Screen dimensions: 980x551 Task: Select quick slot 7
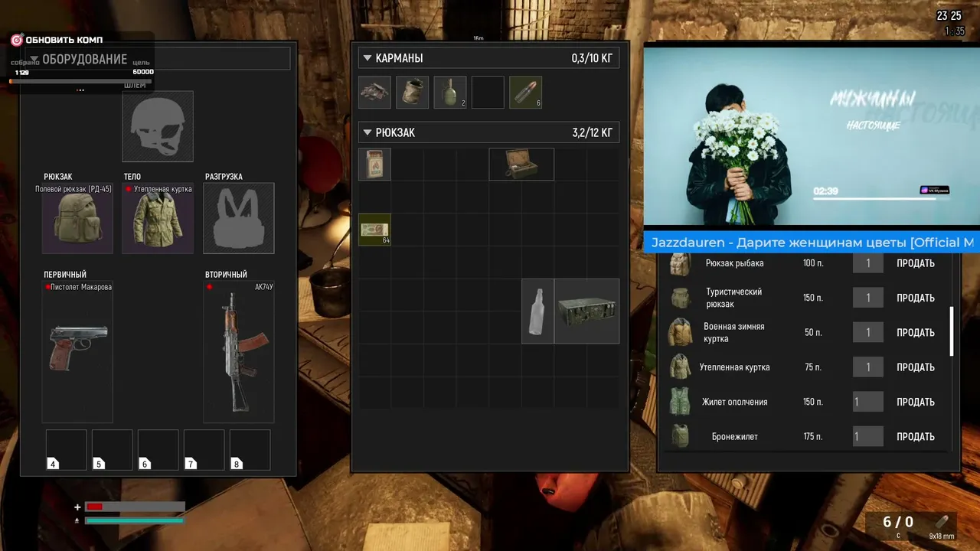204,450
